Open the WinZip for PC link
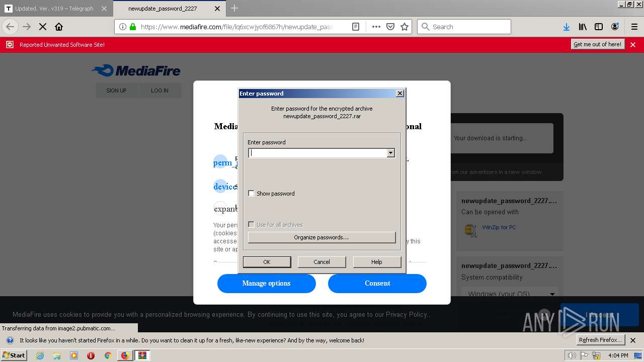Screen dimensions: 644x362 [499, 227]
